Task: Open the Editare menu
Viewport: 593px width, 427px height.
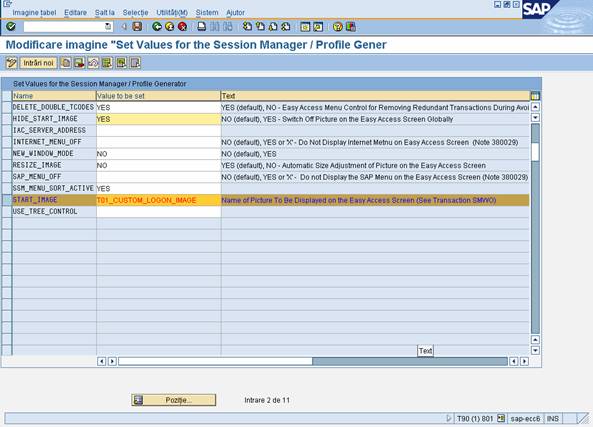Action: pos(75,12)
